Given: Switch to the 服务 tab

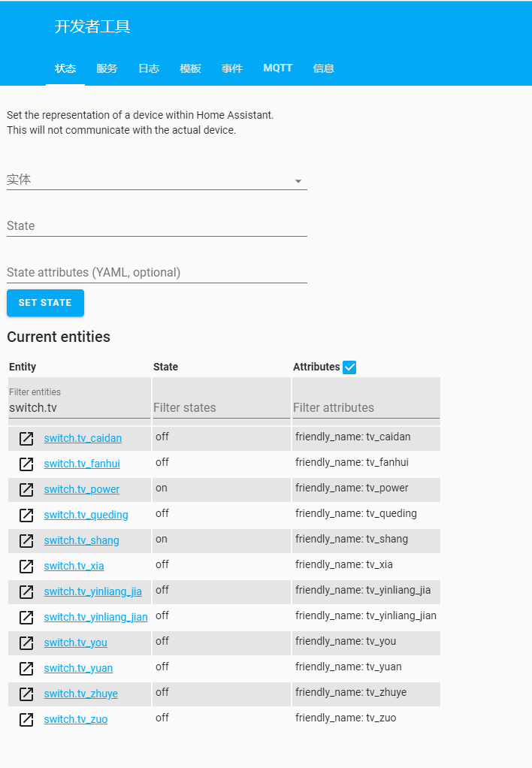Looking at the screenshot, I should pos(107,68).
